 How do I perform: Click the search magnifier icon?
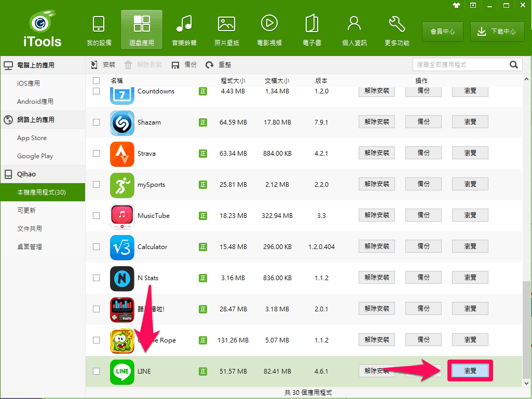(x=514, y=65)
